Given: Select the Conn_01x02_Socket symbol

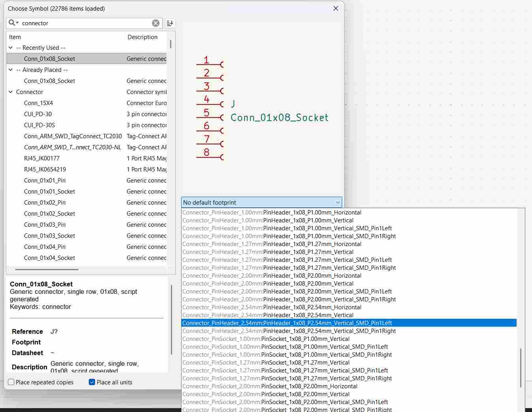Looking at the screenshot, I should click(x=87, y=214).
